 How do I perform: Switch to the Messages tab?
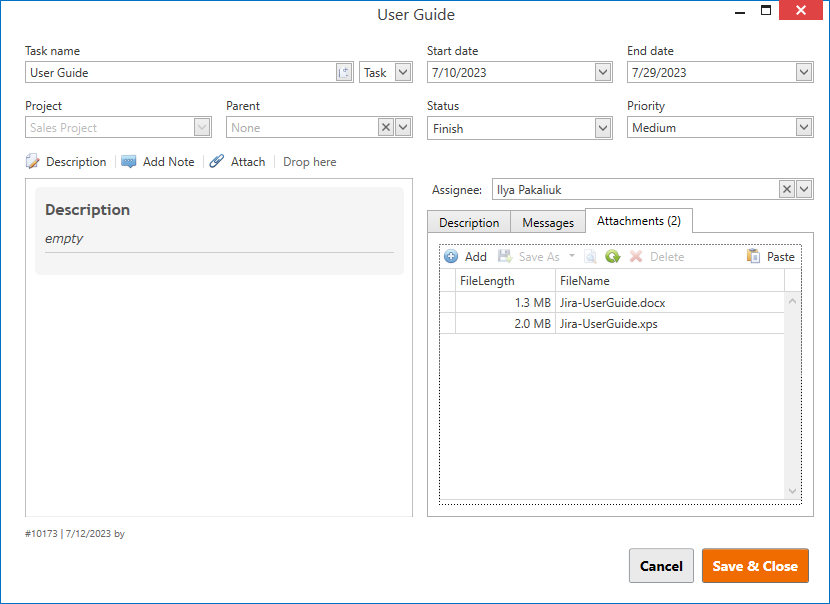point(547,221)
